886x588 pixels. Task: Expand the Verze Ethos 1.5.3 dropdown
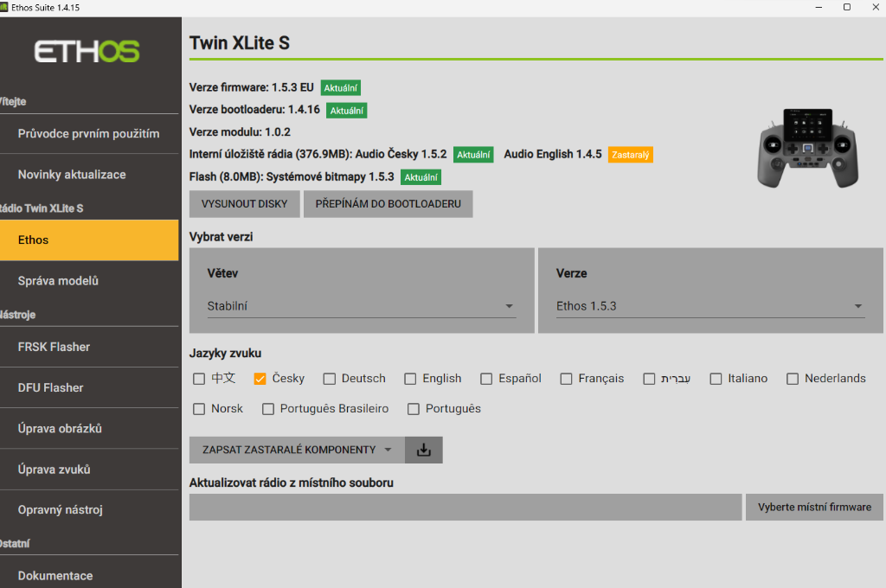tap(709, 306)
